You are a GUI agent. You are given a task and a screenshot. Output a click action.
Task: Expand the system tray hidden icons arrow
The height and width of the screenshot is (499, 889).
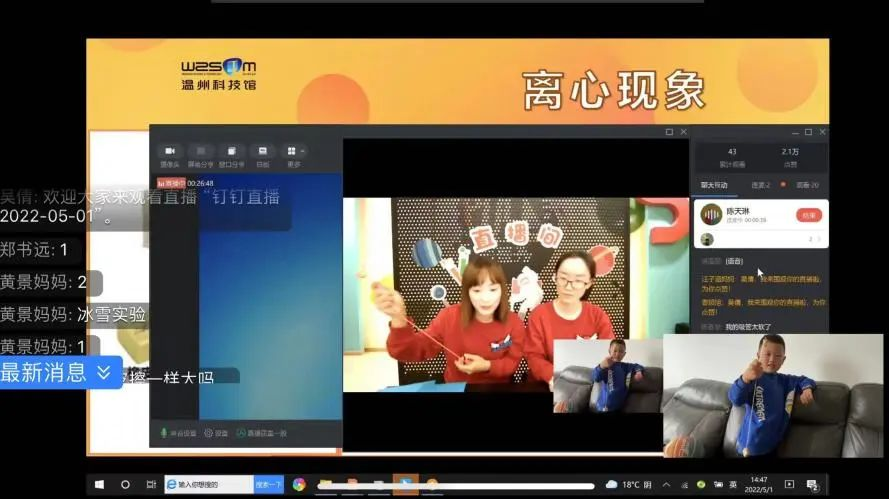coord(666,484)
